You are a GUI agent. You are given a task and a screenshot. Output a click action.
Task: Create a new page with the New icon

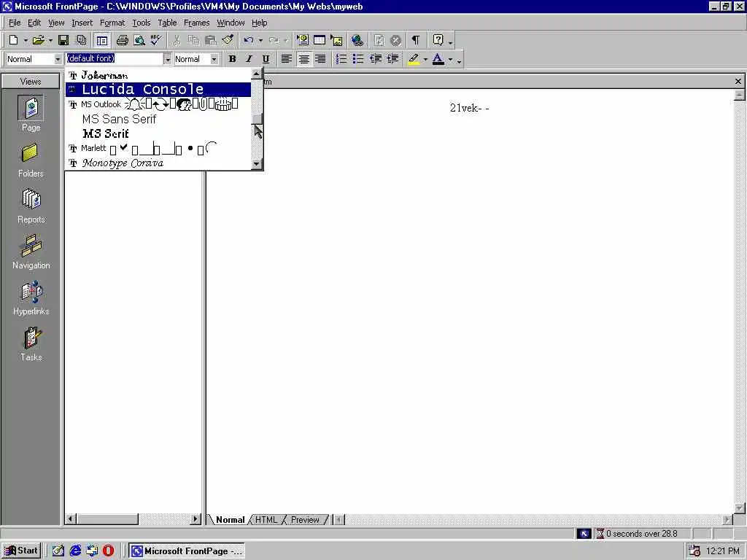[14, 41]
